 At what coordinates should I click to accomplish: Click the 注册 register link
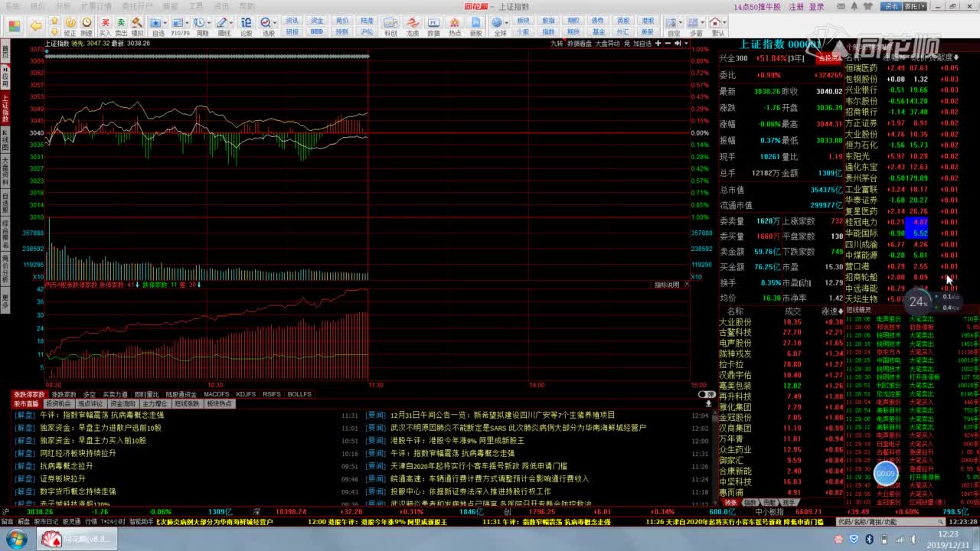tap(796, 6)
